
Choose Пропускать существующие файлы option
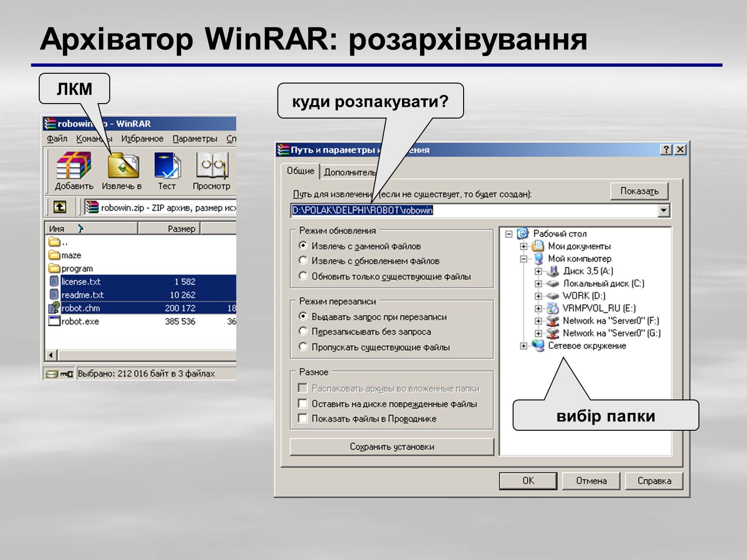coord(303,347)
